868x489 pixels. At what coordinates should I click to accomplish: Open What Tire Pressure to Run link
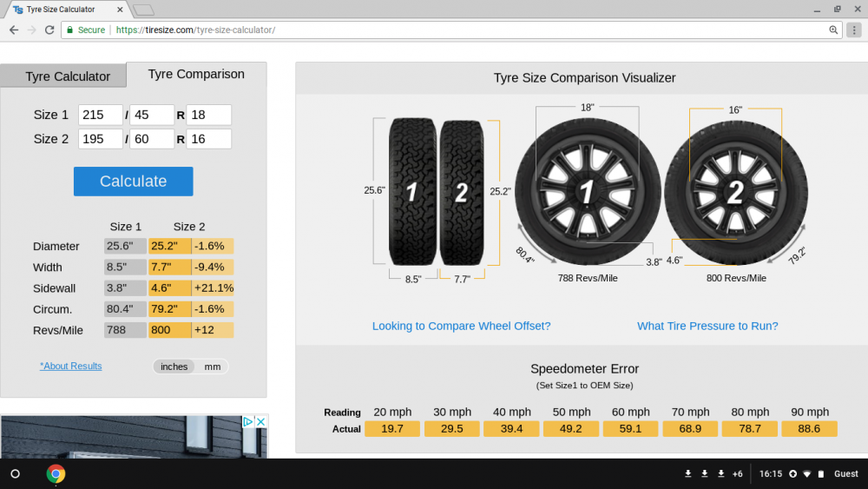[707, 326]
